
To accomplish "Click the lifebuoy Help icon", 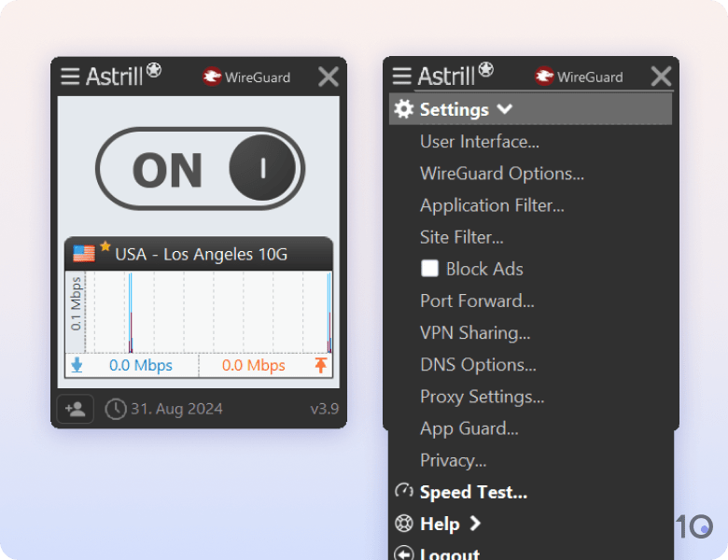I will click(x=404, y=524).
